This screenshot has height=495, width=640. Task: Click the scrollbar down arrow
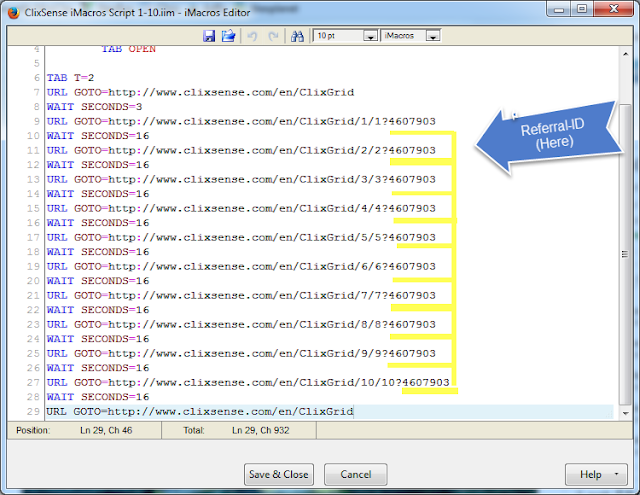626,413
